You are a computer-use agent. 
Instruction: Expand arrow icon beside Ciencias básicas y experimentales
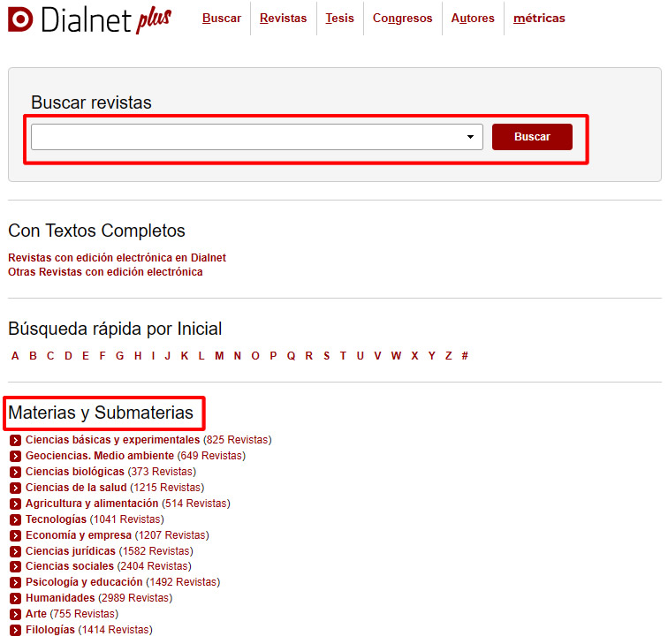tap(15, 440)
